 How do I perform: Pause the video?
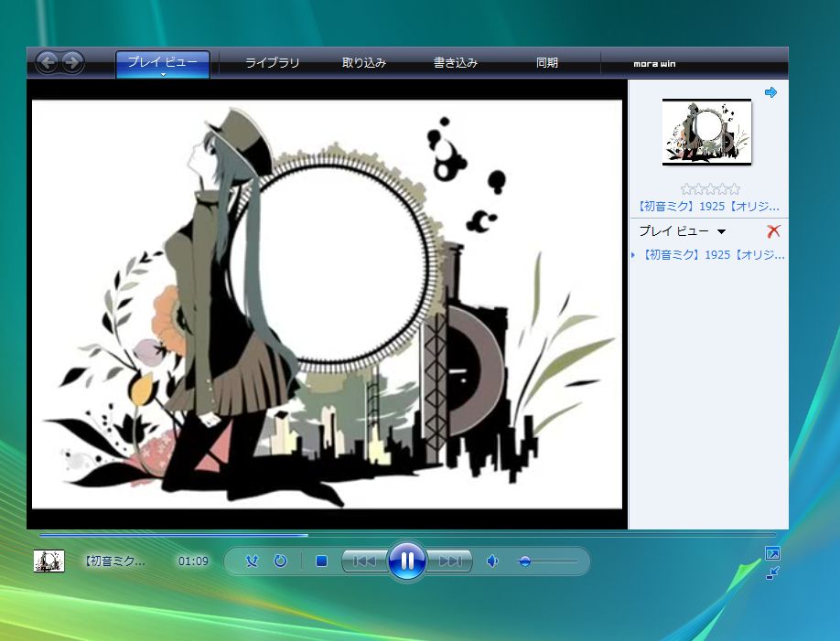click(407, 561)
